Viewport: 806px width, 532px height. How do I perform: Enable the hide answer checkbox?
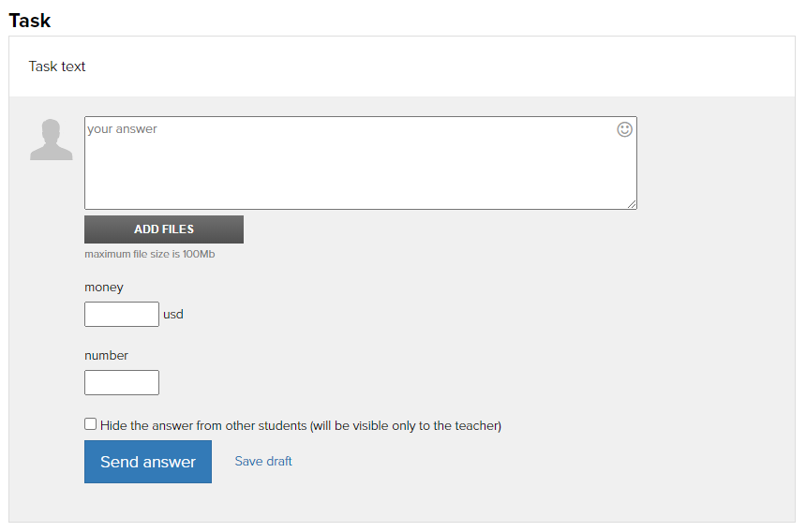[x=91, y=424]
